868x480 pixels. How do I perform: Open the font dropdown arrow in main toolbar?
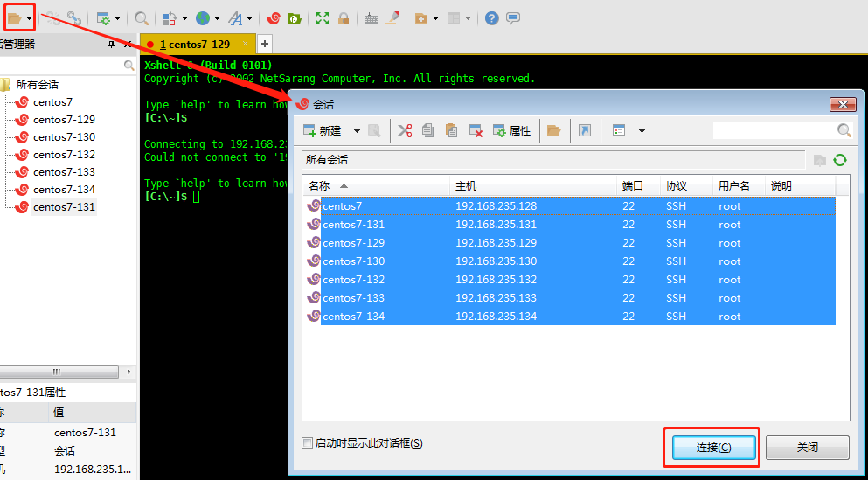pos(249,18)
